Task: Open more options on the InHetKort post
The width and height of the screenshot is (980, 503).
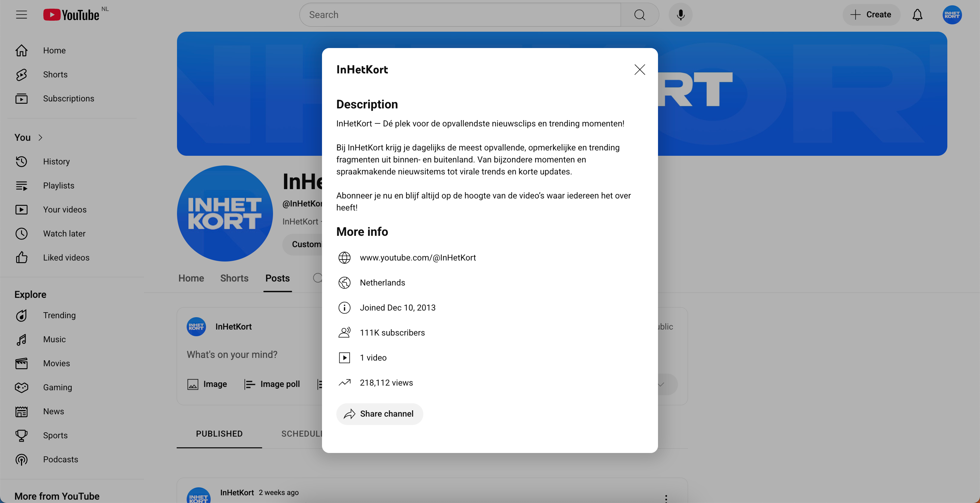Action: pyautogui.click(x=666, y=498)
